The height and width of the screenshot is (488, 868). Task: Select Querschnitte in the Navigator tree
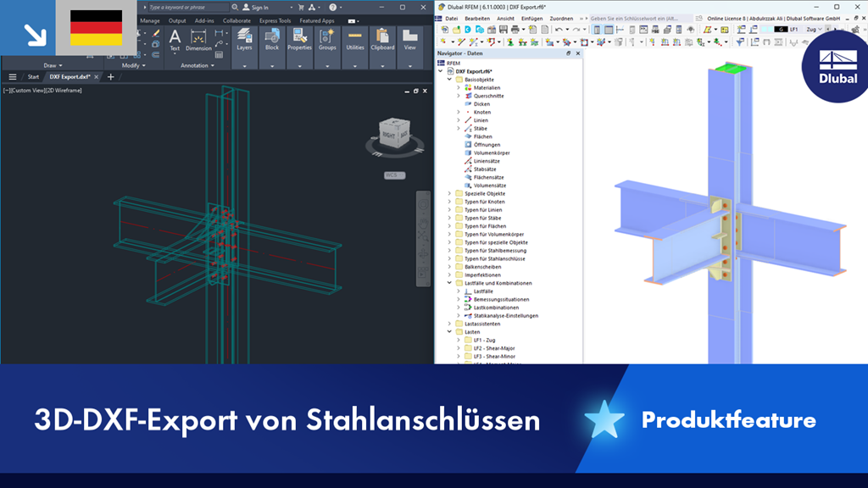(x=488, y=97)
